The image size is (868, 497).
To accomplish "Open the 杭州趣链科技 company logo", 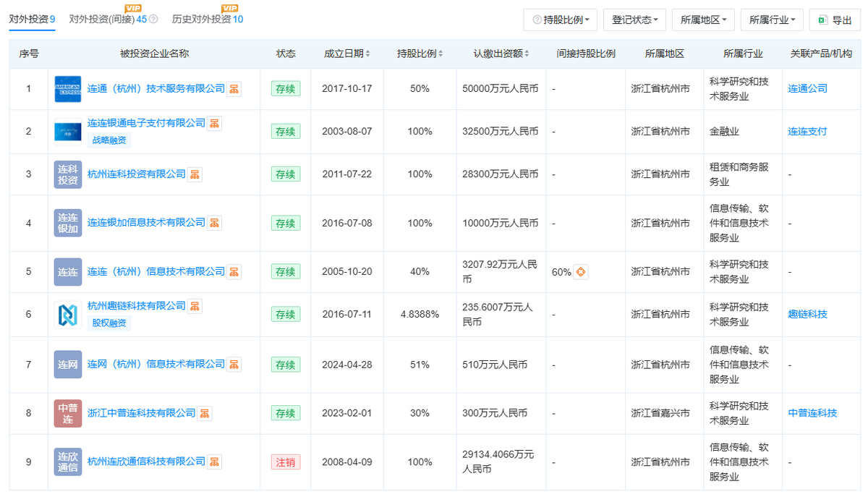I will coord(68,315).
